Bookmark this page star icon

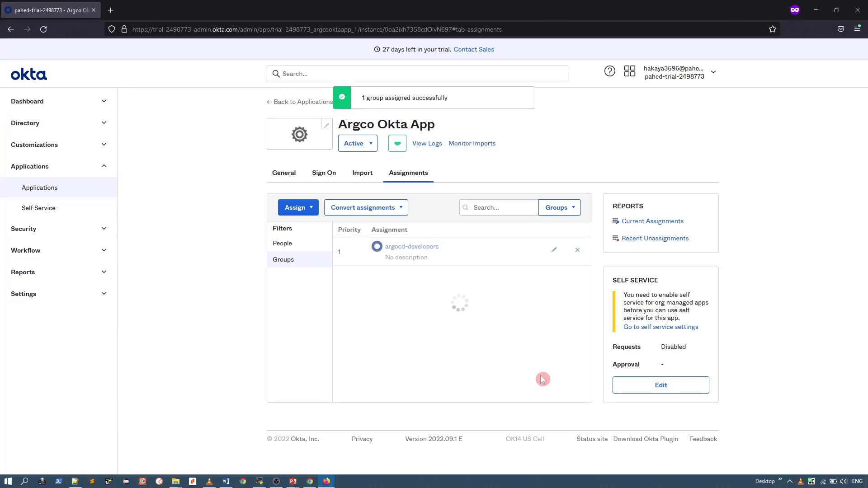pyautogui.click(x=773, y=29)
